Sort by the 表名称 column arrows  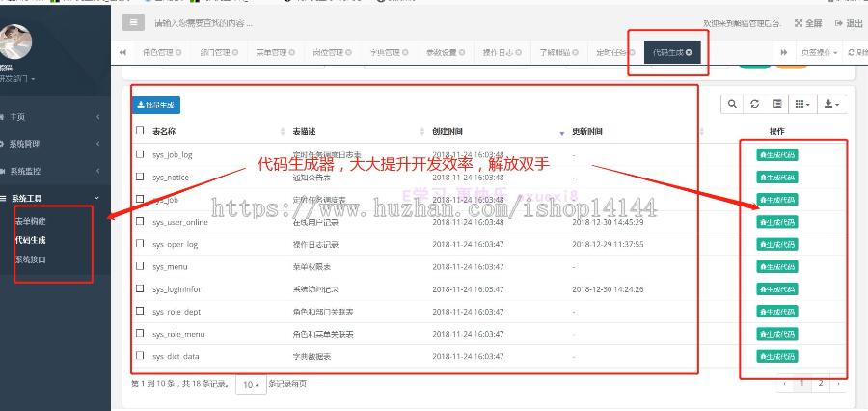[x=285, y=132]
